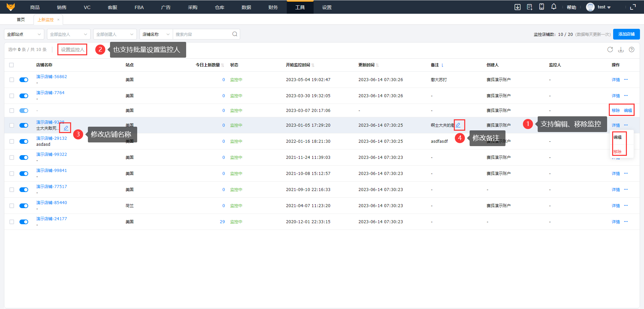The height and width of the screenshot is (309, 644).
Task: Toggle off monitoring for 演示店铺-56862
Action: (x=24, y=80)
